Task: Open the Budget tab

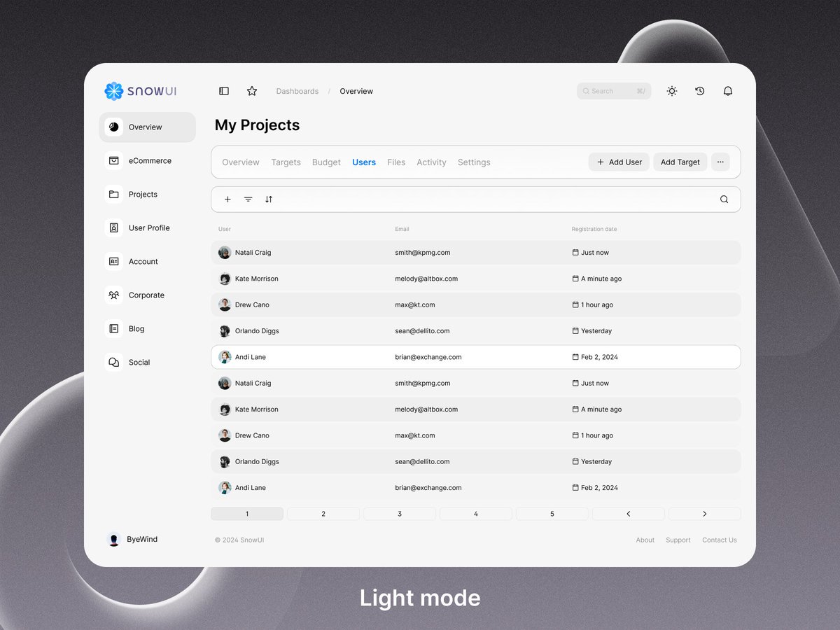Action: pos(326,162)
